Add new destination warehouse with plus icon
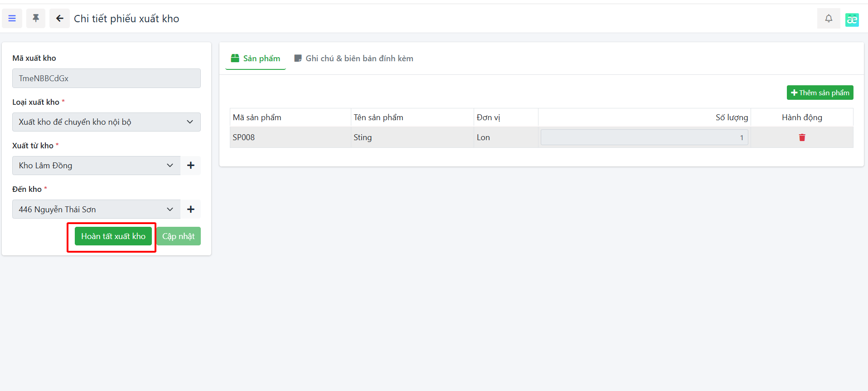868x391 pixels. pyautogui.click(x=190, y=209)
